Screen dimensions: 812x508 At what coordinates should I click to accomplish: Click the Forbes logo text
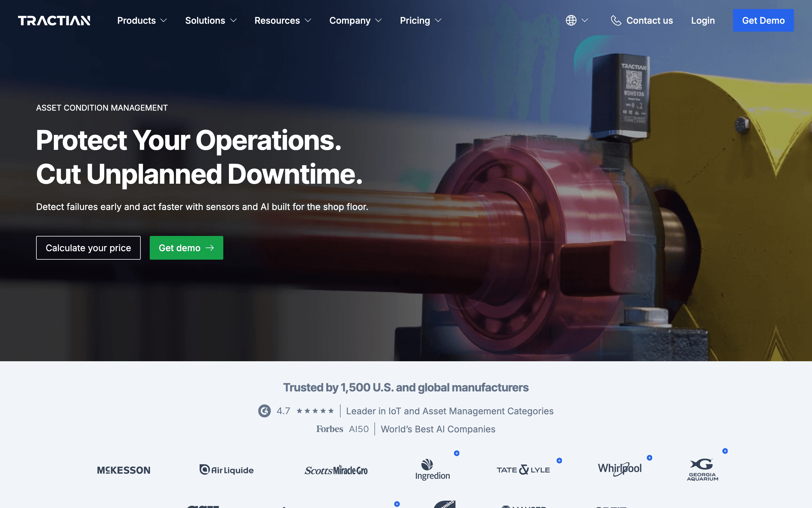(x=330, y=429)
